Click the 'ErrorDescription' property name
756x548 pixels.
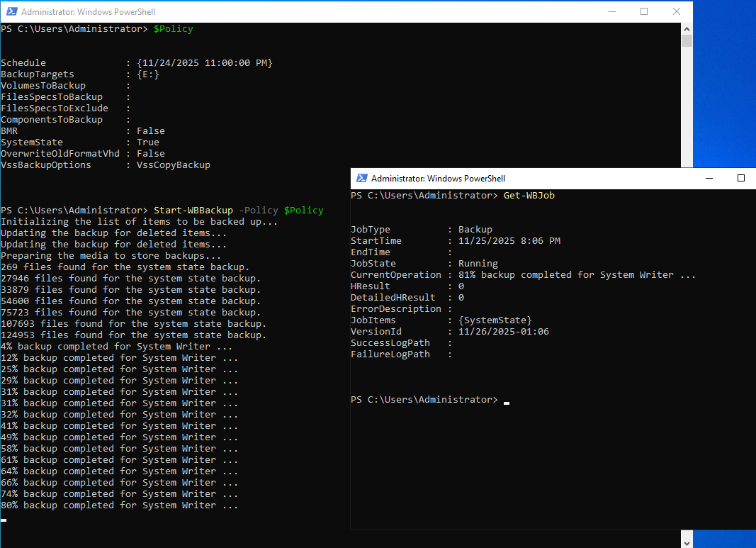click(x=396, y=308)
